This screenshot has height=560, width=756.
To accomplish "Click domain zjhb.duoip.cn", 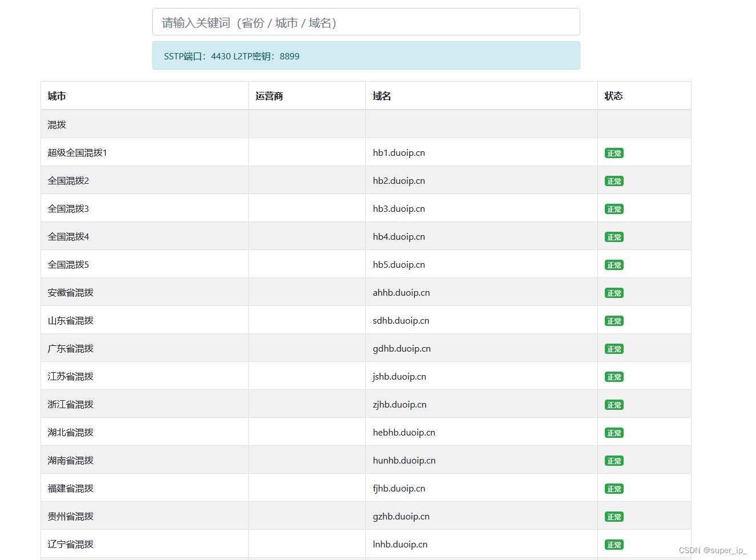I will [x=399, y=404].
